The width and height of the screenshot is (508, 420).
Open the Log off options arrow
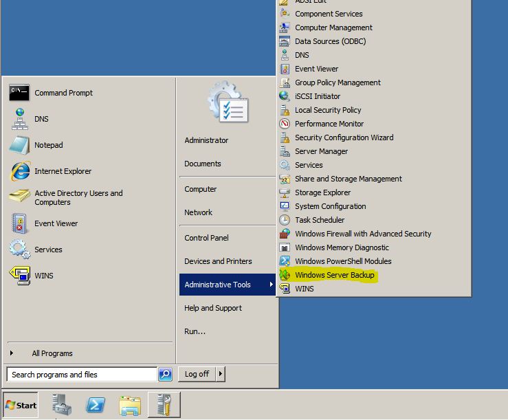point(221,374)
